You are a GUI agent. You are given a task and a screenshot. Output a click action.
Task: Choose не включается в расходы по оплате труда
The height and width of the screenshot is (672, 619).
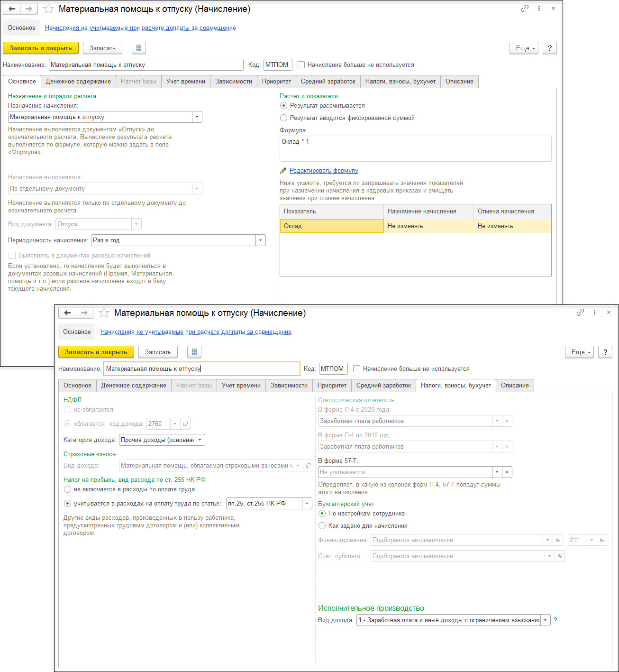[67, 489]
